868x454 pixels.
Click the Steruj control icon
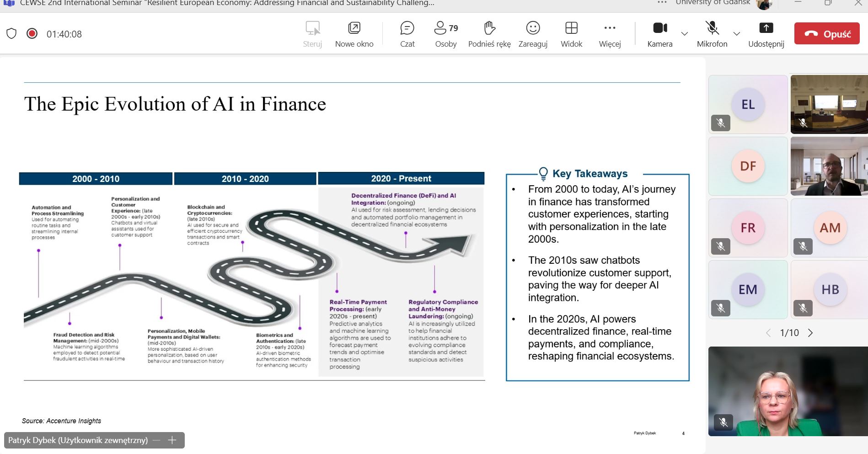point(312,34)
